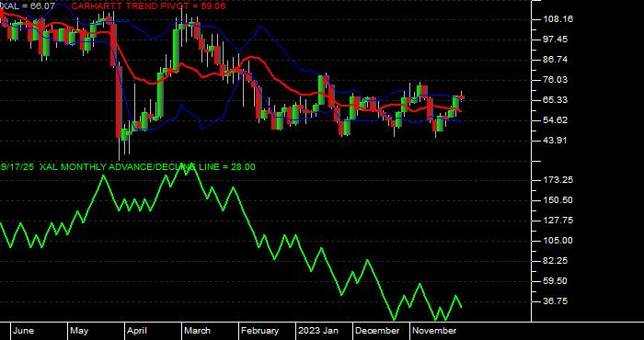Click the 54.62 price axis value

(555, 119)
